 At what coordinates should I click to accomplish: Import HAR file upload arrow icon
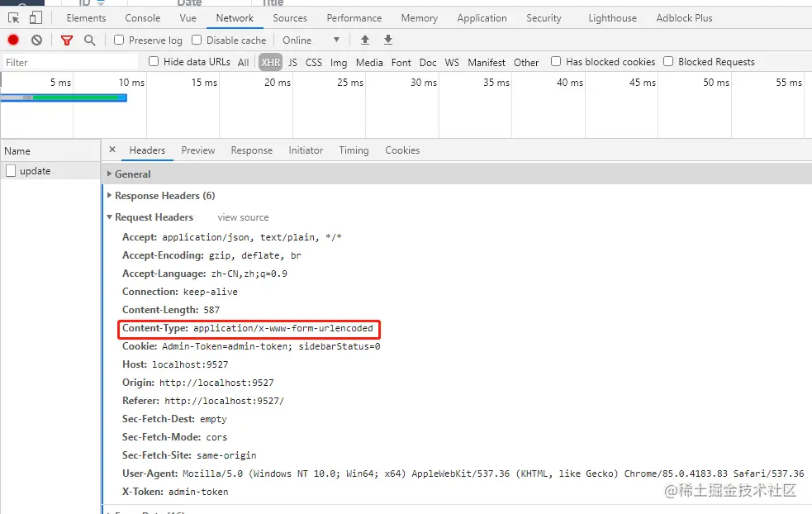coord(365,40)
